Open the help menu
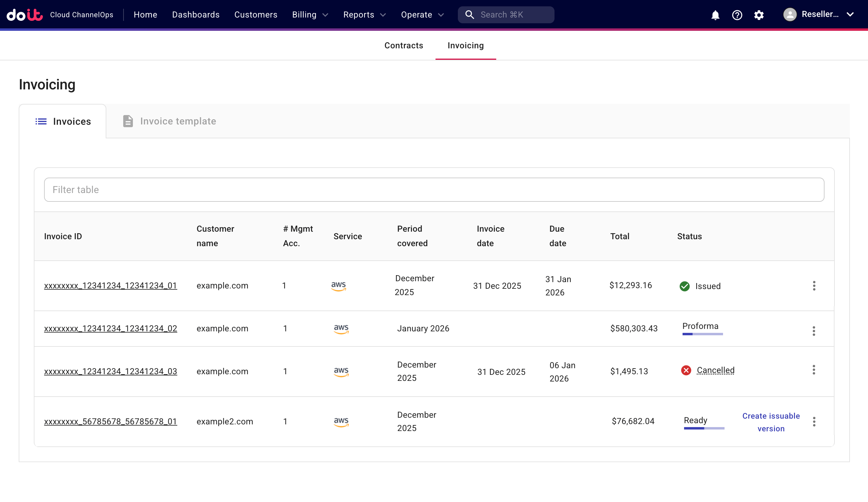Image resolution: width=868 pixels, height=502 pixels. (x=737, y=15)
